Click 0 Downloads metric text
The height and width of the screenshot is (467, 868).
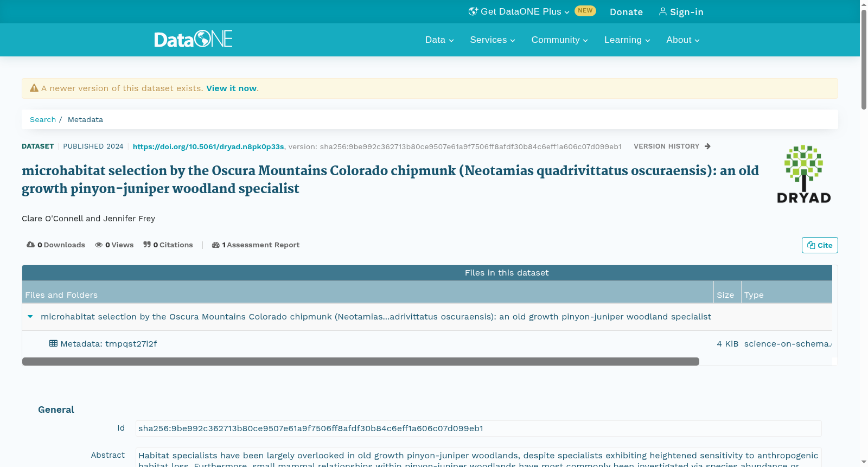tap(61, 245)
